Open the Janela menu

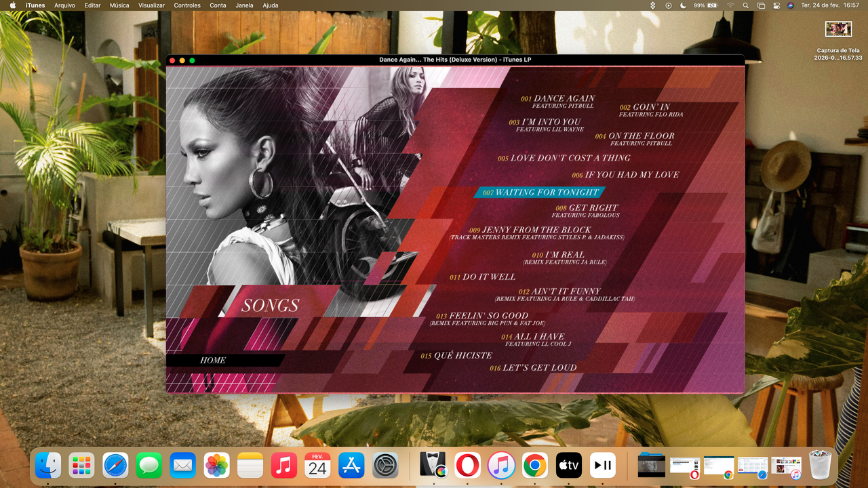tap(244, 5)
